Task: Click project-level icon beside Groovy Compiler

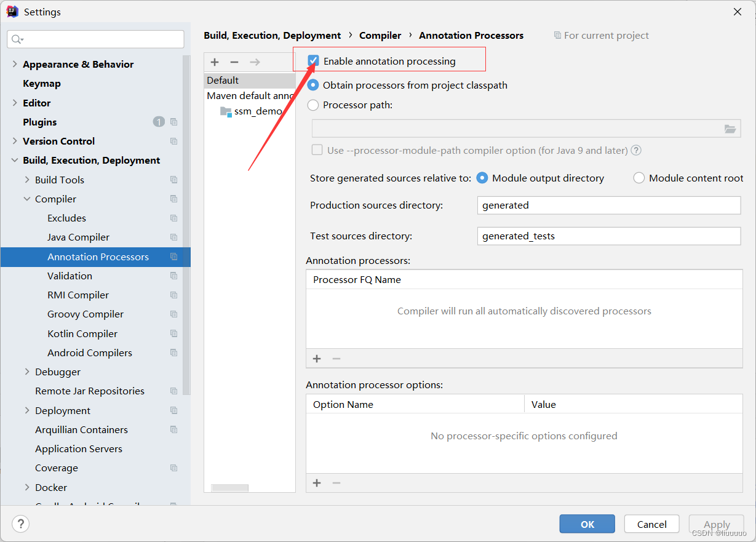Action: click(174, 314)
